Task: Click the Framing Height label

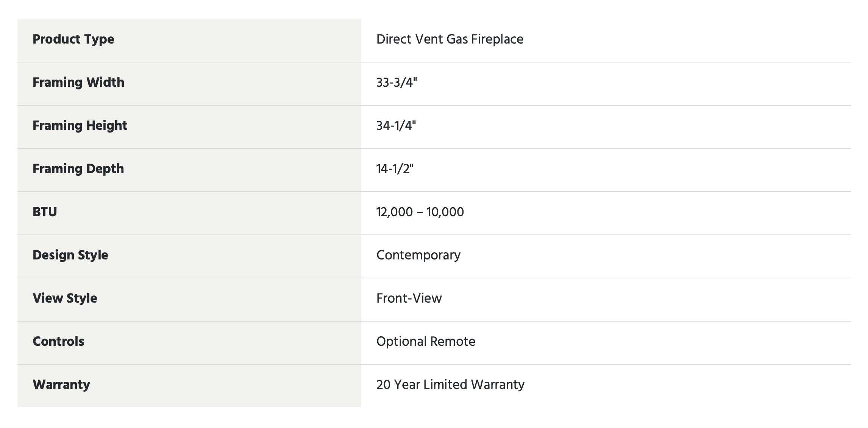Action: click(80, 126)
